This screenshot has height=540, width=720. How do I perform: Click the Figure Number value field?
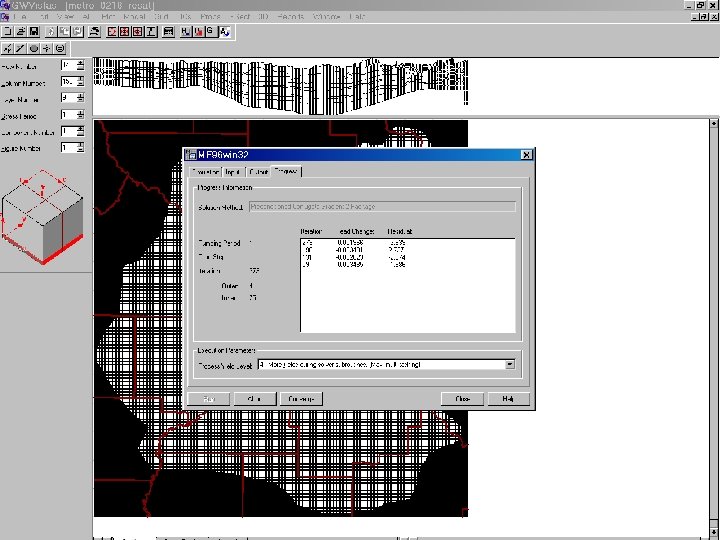coord(68,147)
